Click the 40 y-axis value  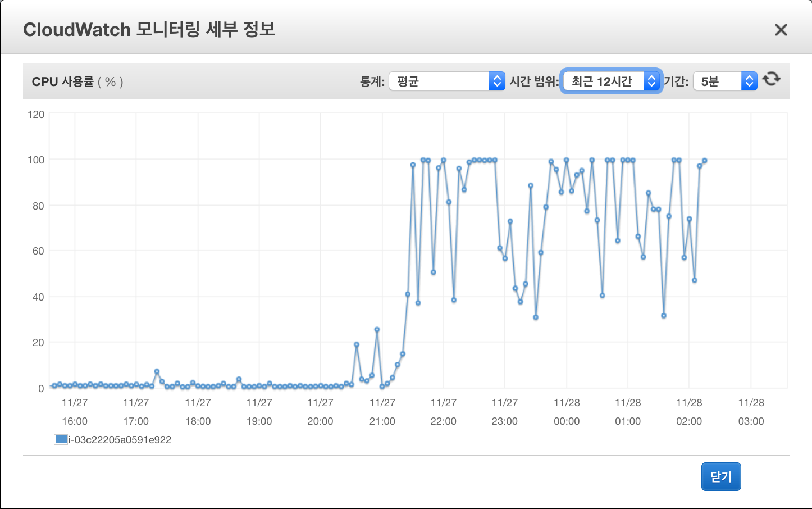tap(38, 297)
